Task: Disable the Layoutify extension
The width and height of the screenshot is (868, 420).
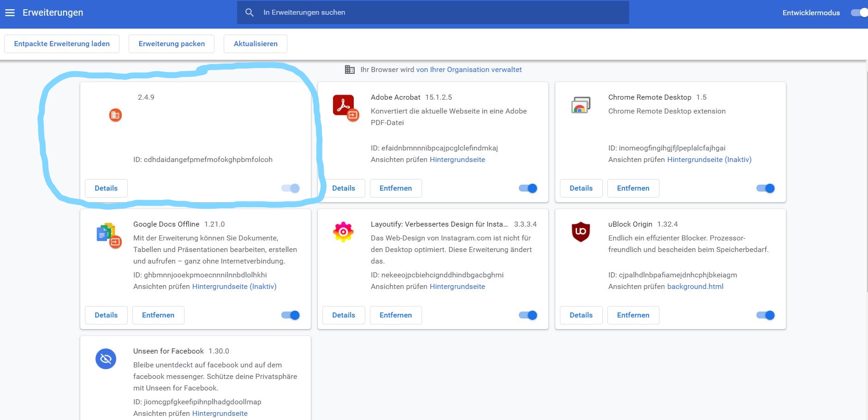Action: pyautogui.click(x=528, y=315)
